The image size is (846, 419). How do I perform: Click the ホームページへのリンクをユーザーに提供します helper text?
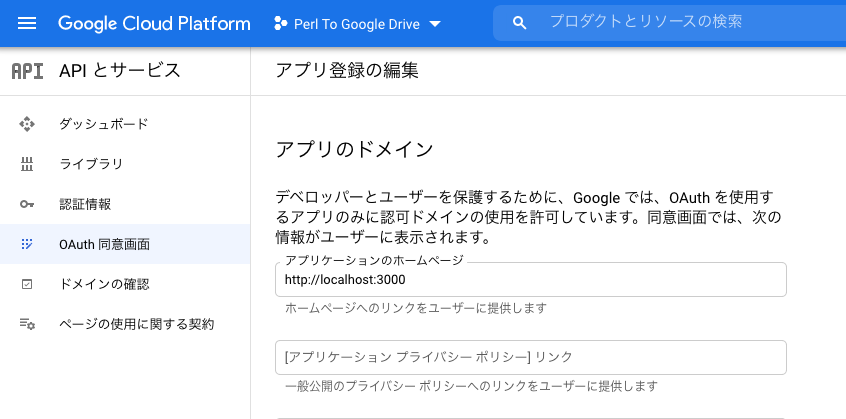click(416, 308)
